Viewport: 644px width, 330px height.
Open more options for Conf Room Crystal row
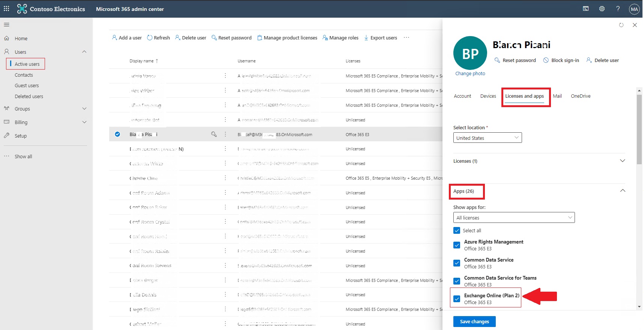coord(225,222)
